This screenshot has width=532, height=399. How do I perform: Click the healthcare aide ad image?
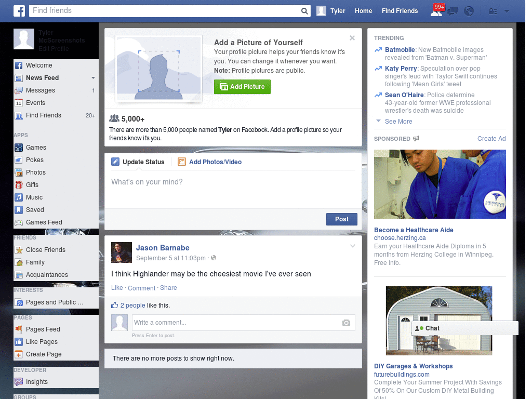click(440, 184)
